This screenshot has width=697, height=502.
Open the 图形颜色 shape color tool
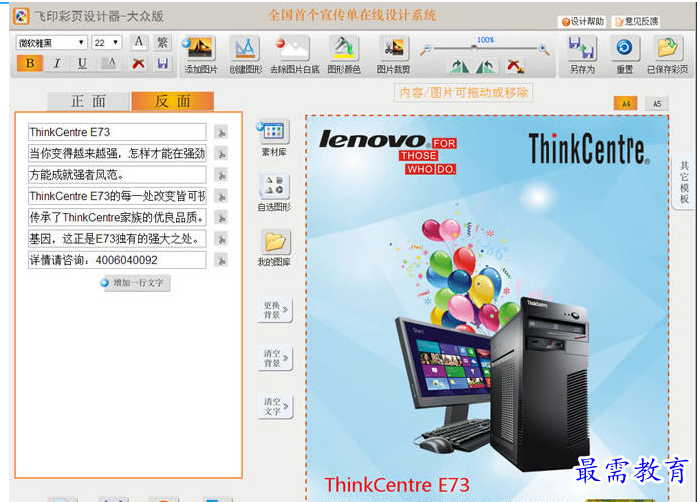(x=343, y=48)
